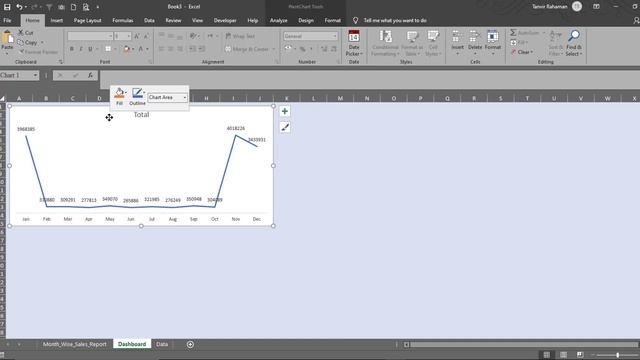Select the chart title Total
Image resolution: width=640 pixels, height=360 pixels.
coord(141,115)
